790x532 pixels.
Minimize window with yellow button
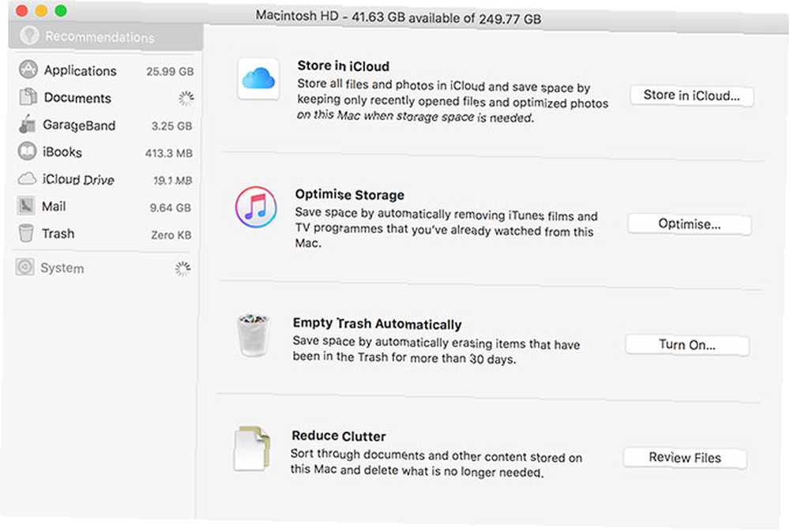tap(41, 10)
